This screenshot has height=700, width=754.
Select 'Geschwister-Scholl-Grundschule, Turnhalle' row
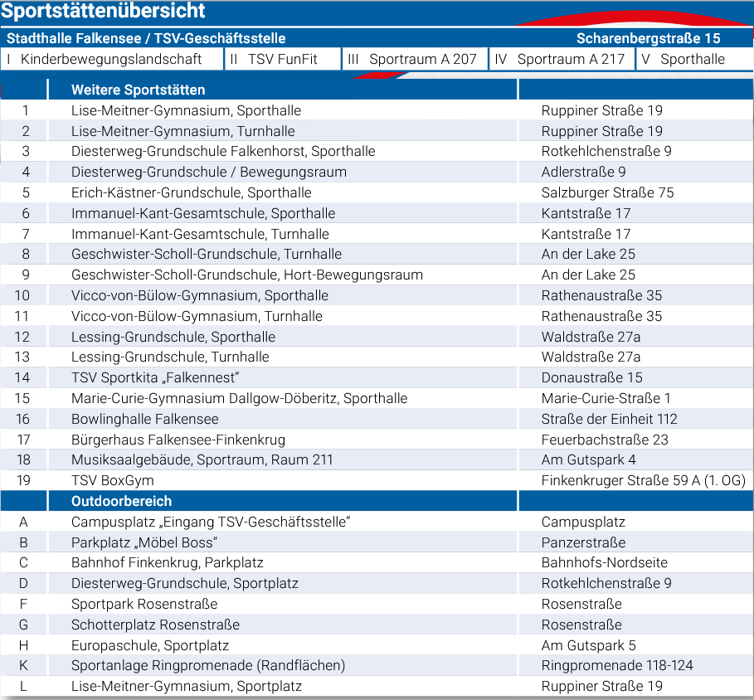coord(377,254)
